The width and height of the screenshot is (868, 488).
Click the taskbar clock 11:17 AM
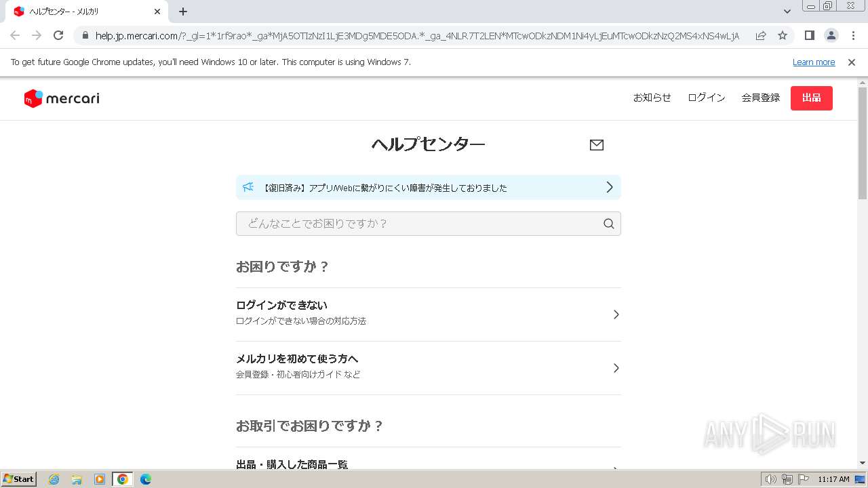[x=833, y=479]
